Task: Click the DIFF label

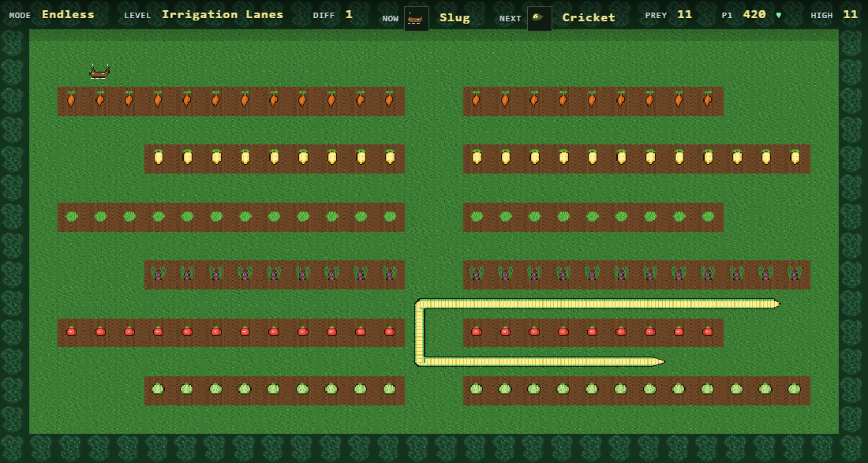Action: click(324, 16)
